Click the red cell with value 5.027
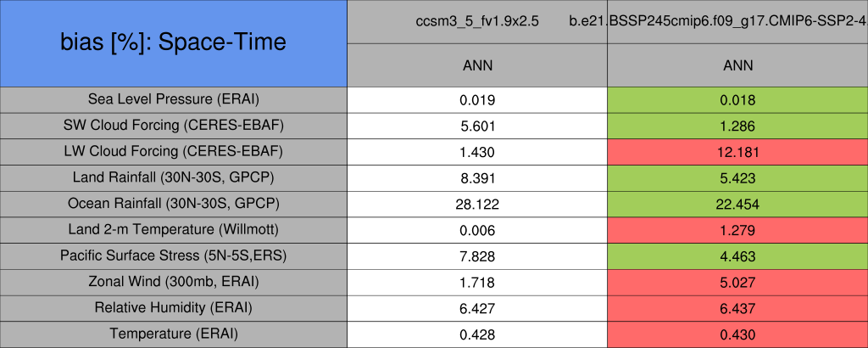Screen dimensions: 868x348 [737, 282]
